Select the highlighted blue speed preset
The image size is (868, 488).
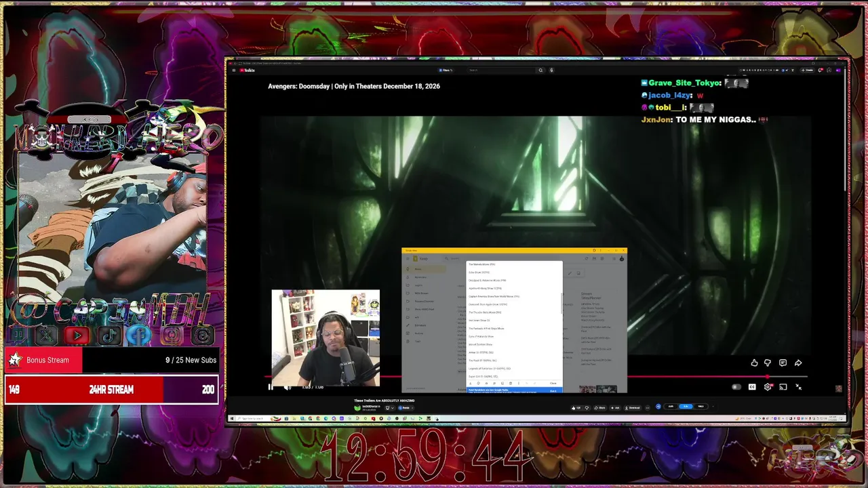(x=686, y=406)
